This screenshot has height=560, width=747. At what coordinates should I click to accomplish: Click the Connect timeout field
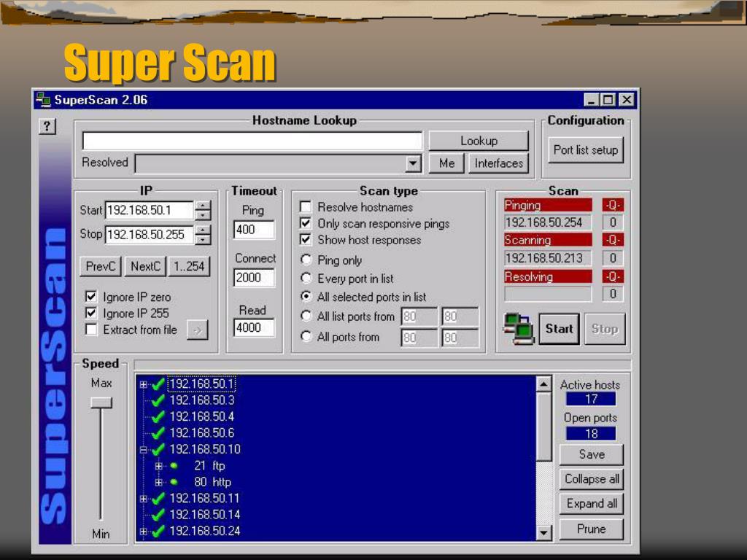coord(254,278)
